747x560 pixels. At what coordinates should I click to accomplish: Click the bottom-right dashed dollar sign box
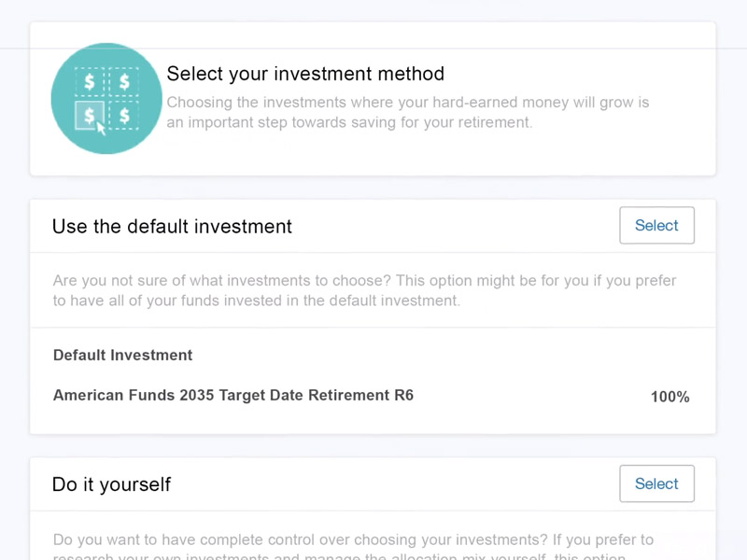pyautogui.click(x=124, y=115)
